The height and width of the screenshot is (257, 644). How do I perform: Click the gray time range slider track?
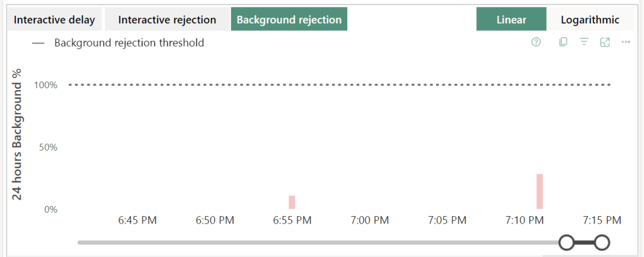[x=315, y=242]
